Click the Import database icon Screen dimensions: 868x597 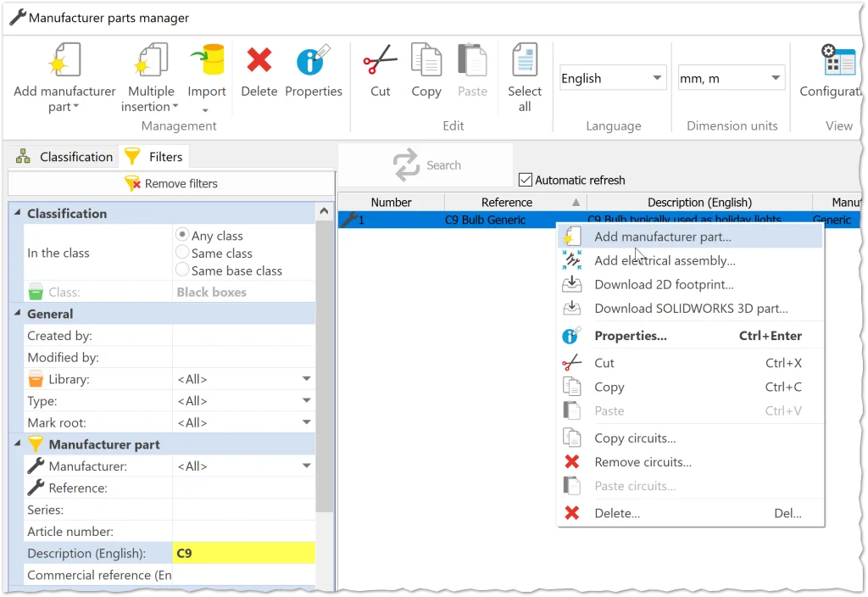[207, 63]
